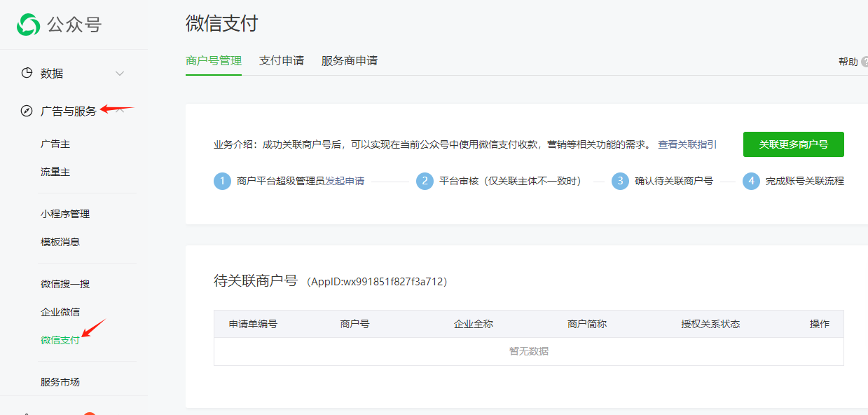
Task: Click the 微信支付 page title
Action: (222, 23)
